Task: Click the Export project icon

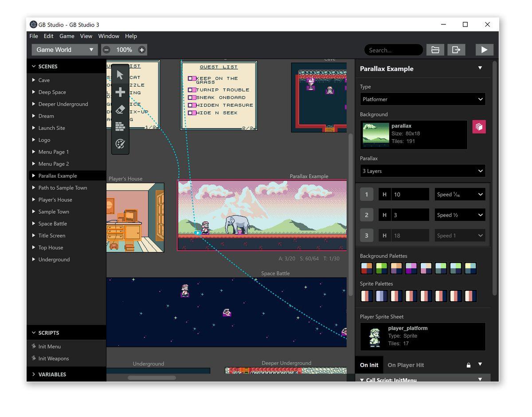Action: [x=456, y=50]
